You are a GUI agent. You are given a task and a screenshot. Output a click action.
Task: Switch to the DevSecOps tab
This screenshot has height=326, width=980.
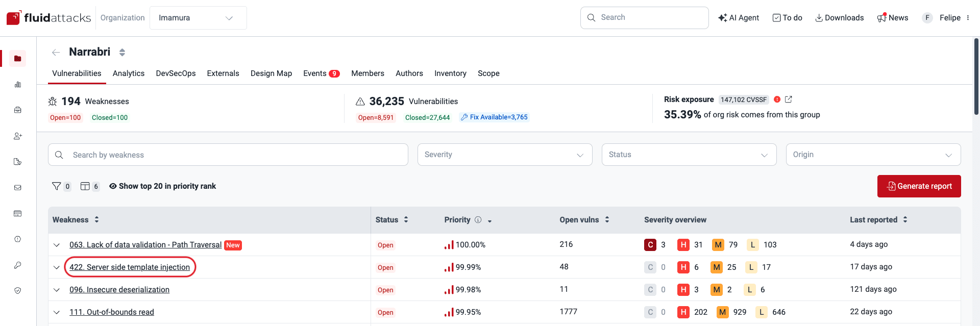(176, 73)
